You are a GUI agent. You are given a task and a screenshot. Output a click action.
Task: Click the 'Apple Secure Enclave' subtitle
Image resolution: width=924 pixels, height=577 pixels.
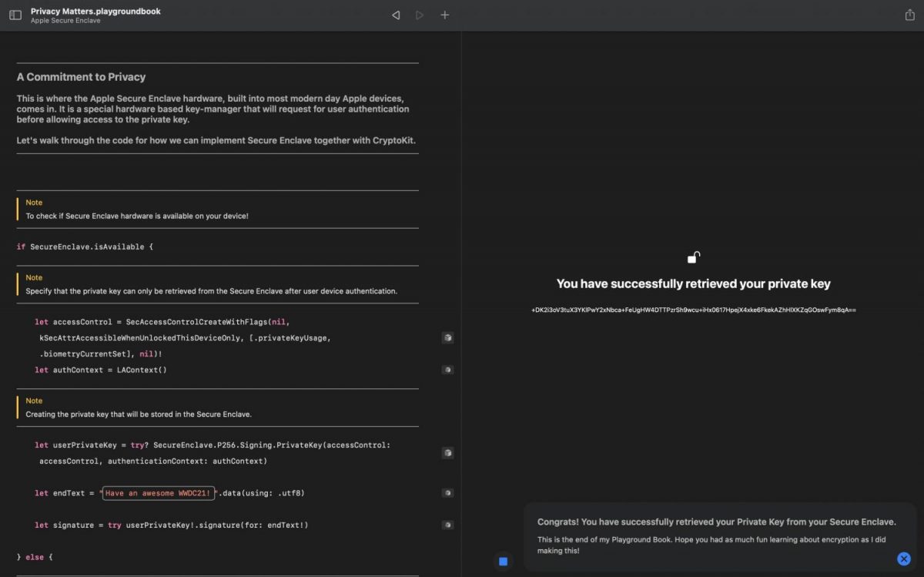click(65, 21)
